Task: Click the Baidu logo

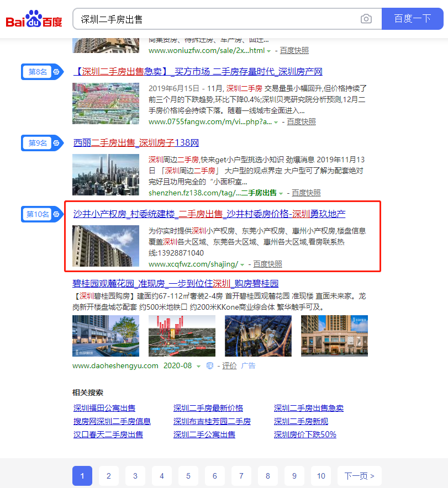Action: point(34,19)
